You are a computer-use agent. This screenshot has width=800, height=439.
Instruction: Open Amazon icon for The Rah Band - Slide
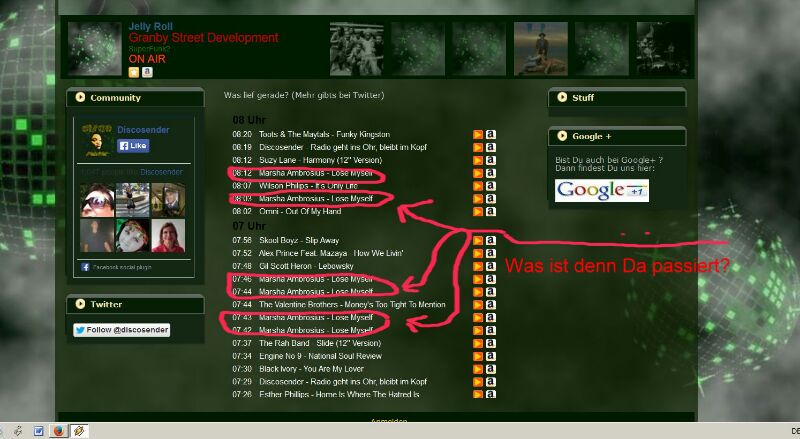490,343
